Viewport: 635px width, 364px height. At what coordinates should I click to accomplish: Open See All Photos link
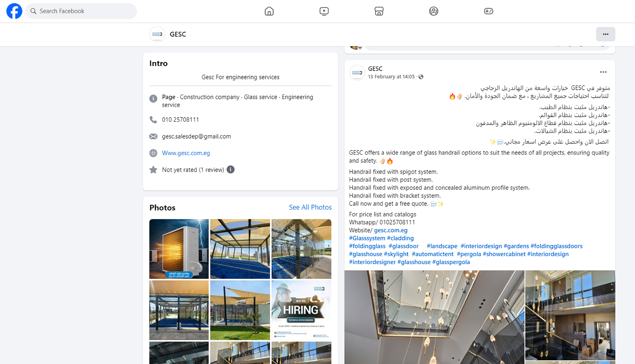tap(310, 207)
